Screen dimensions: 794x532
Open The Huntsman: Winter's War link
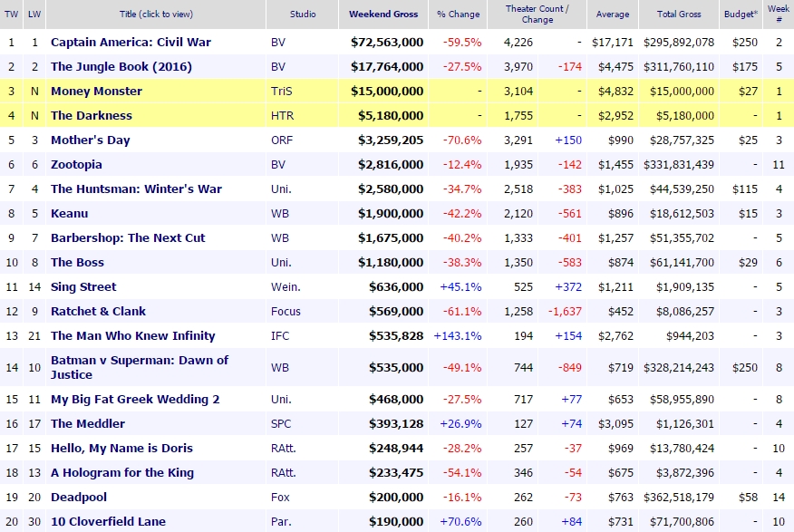[136, 189]
